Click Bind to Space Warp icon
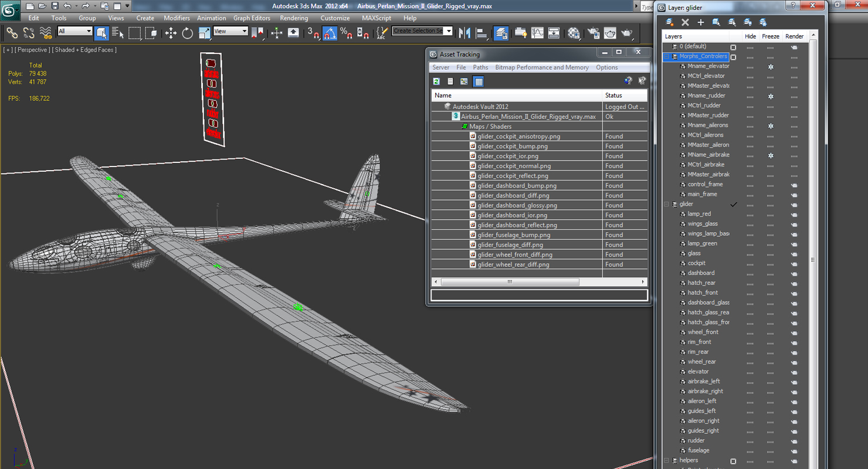This screenshot has height=469, width=868. coord(45,33)
